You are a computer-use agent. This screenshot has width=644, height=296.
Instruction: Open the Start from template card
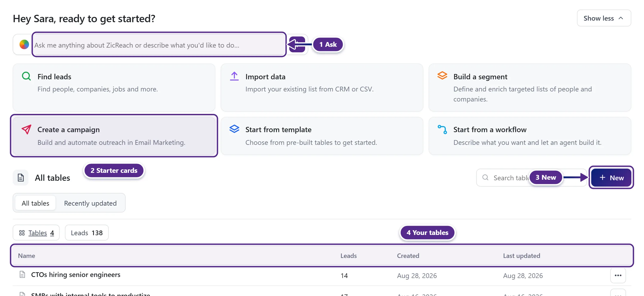click(322, 136)
